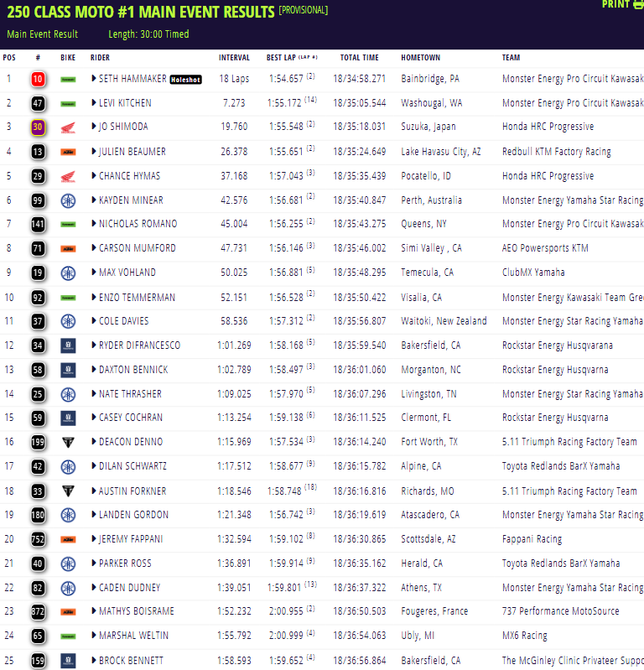Expand Landen Gordon's disclosure triangle
Screen dimensions: 644x670
[x=94, y=515]
